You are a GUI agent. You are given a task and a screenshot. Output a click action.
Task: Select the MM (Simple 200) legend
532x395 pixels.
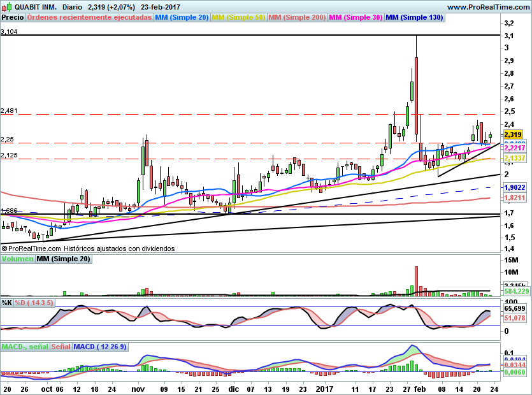click(x=297, y=17)
